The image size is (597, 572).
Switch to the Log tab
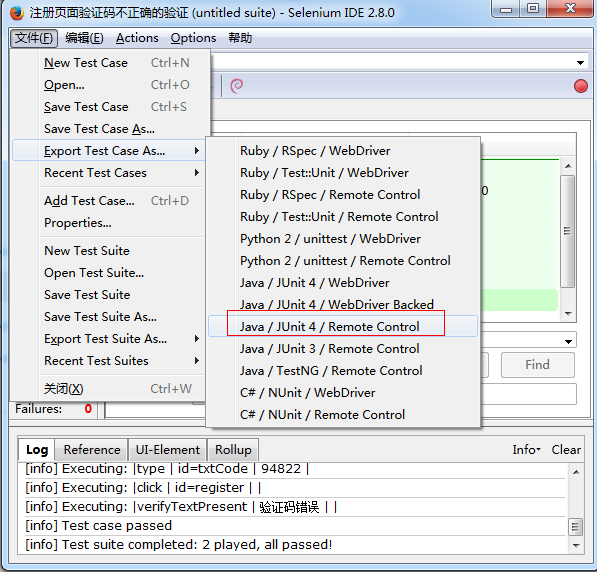[x=37, y=450]
